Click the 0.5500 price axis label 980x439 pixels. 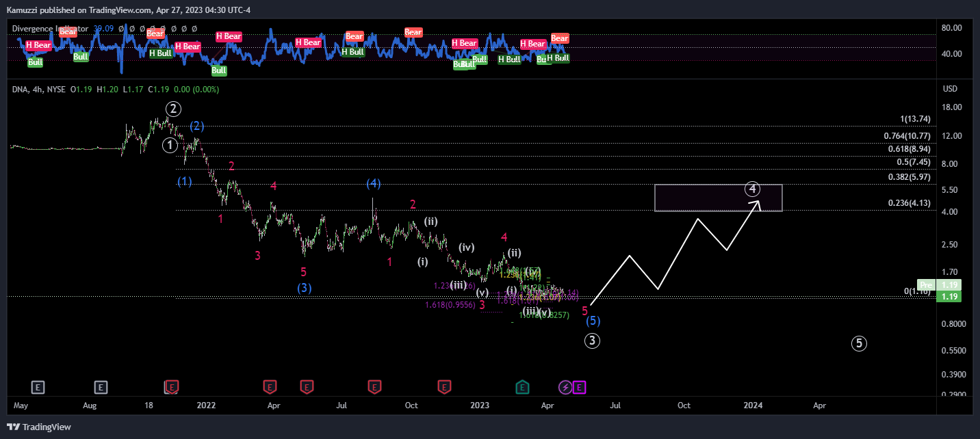pos(954,351)
